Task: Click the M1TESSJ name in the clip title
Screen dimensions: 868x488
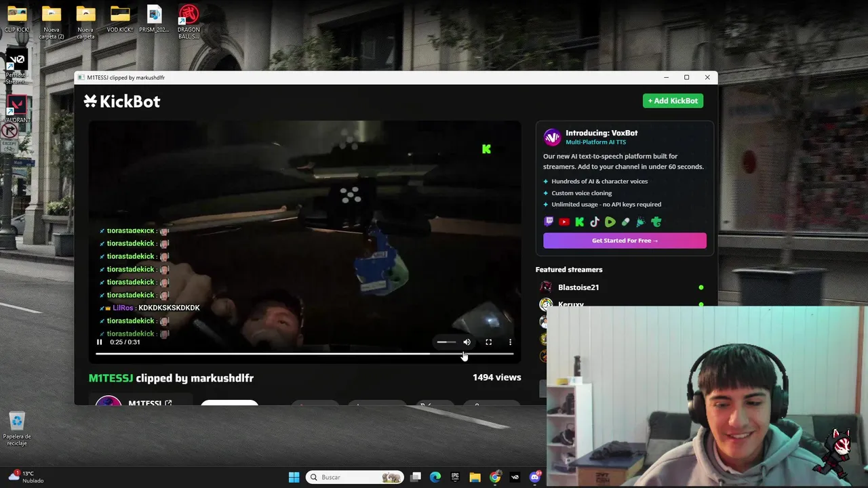Action: point(111,378)
